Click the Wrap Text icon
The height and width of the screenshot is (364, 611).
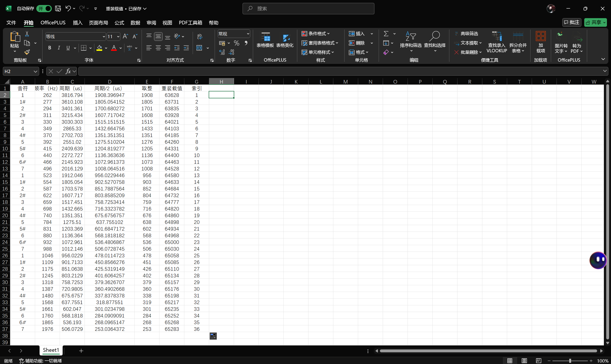pos(199,37)
